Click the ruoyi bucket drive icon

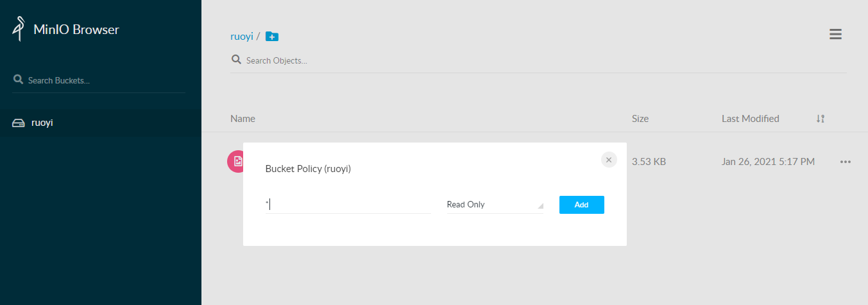coord(19,123)
